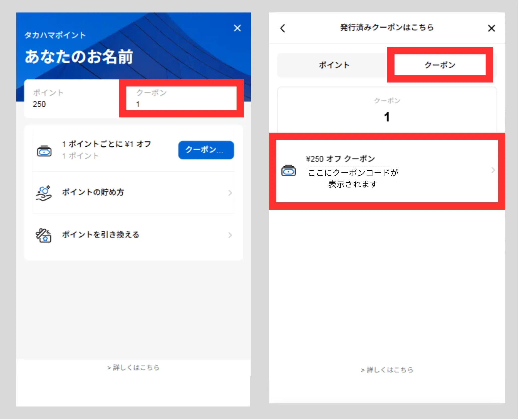Go back with the left arrow icon
The height and width of the screenshot is (420, 519).
coord(283,28)
